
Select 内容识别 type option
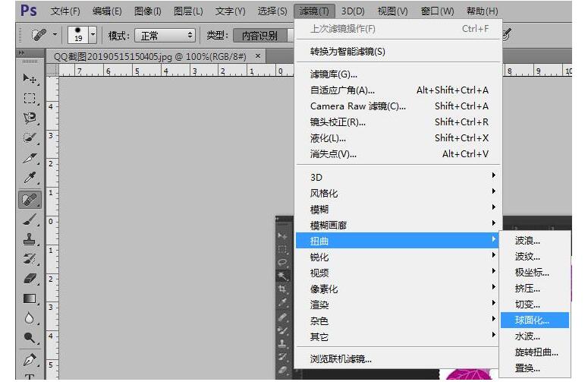pyautogui.click(x=260, y=36)
